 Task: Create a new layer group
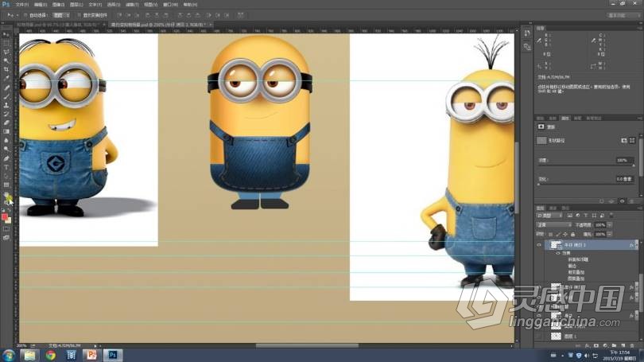click(615, 346)
